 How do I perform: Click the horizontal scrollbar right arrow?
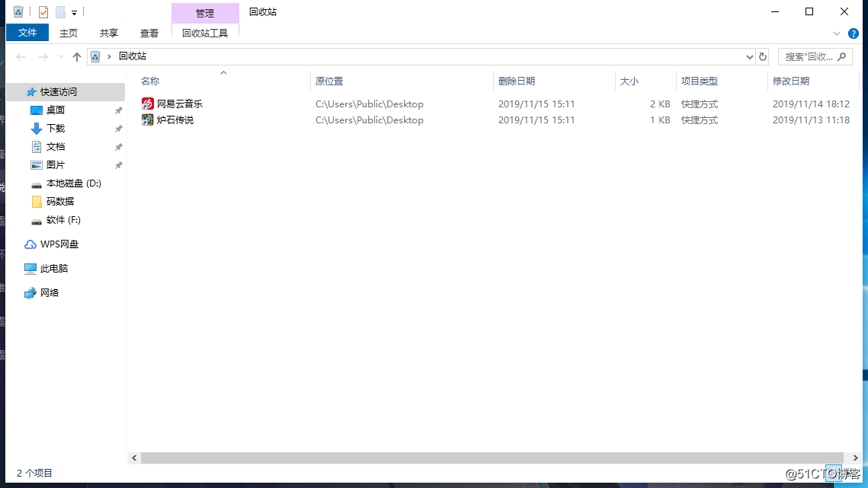855,458
